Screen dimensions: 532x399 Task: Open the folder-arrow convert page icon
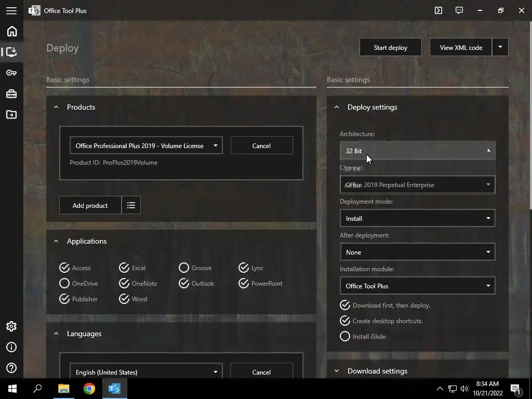coord(11,114)
